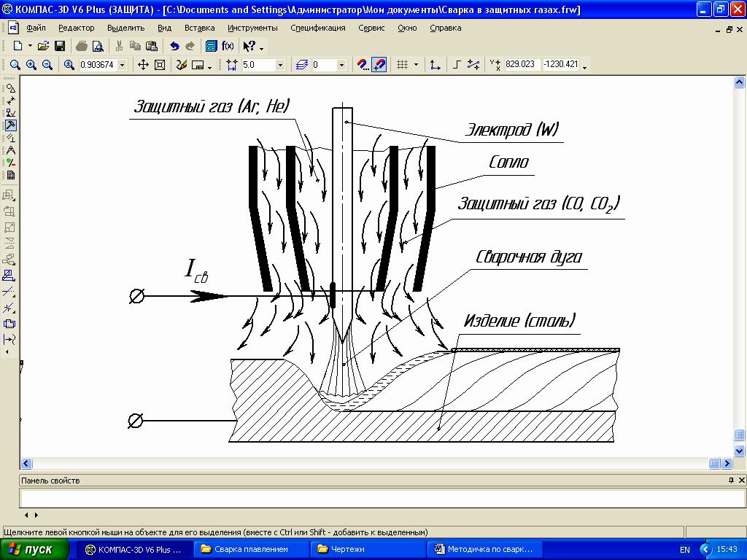Activate the context help pointer icon

tap(249, 46)
